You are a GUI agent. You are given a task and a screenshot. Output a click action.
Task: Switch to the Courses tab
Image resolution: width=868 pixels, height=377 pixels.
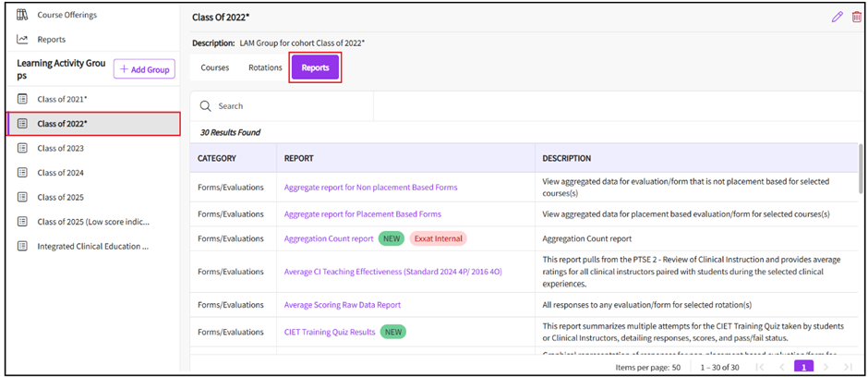(214, 67)
